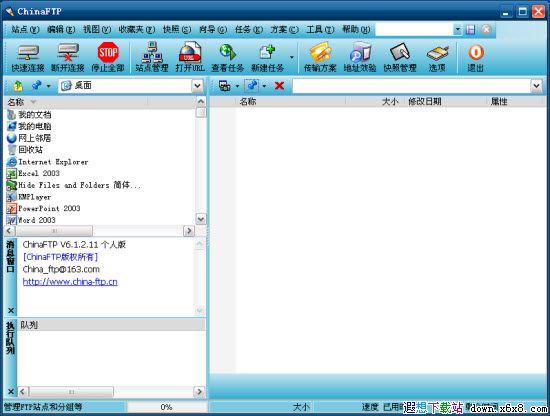Select 我的文档 in local list
Viewport: 550px width, 416px height.
click(29, 114)
